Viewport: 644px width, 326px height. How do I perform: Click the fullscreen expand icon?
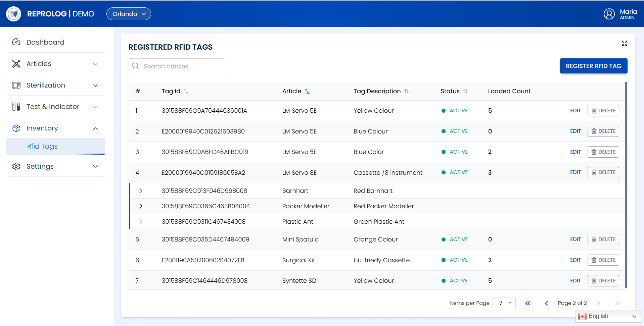[624, 43]
